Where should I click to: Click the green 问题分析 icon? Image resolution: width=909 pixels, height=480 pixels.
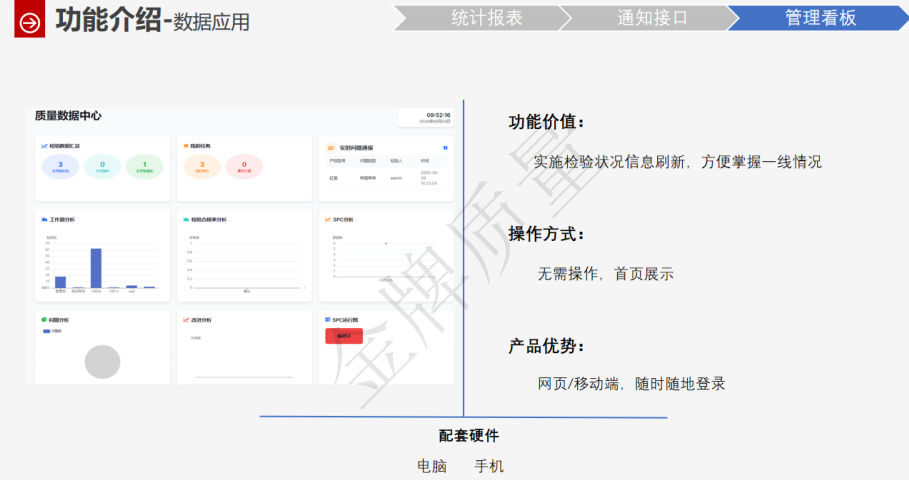point(44,320)
